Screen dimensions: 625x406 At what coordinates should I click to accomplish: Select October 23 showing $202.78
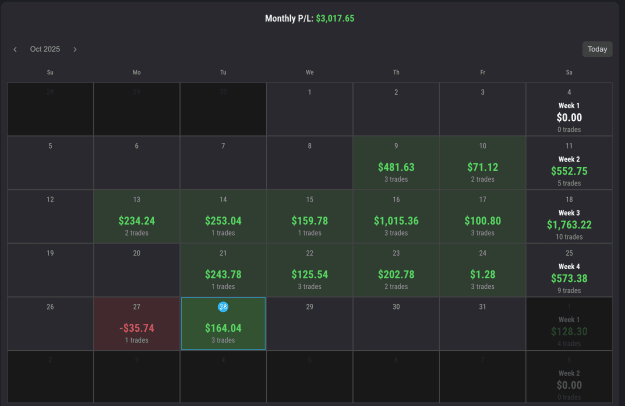[x=396, y=270]
